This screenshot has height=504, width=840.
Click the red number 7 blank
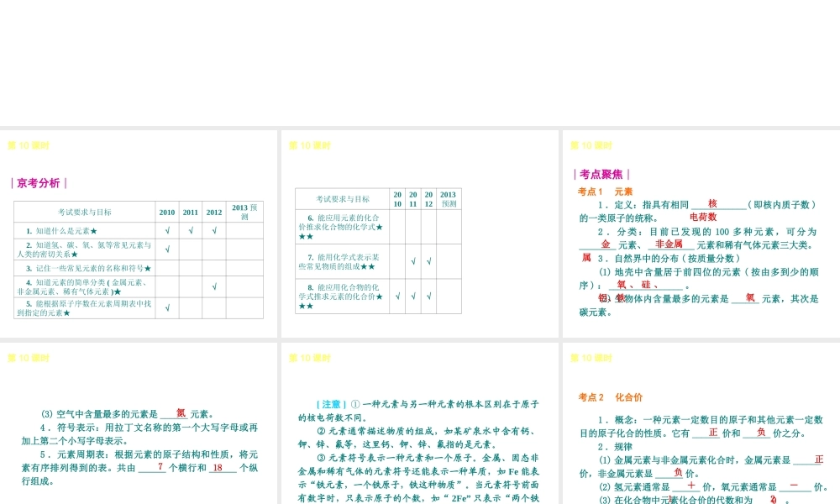pos(160,466)
